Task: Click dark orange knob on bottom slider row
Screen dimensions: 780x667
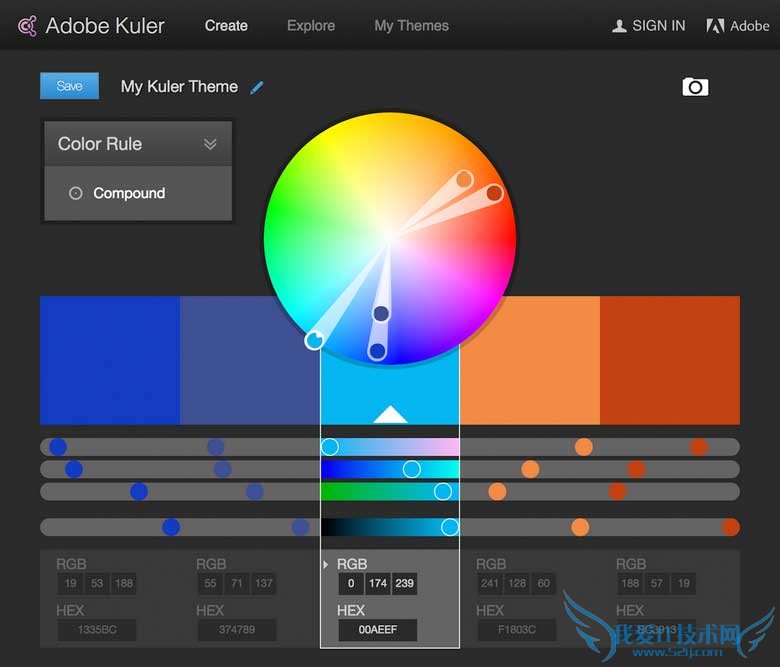Action: (x=730, y=527)
